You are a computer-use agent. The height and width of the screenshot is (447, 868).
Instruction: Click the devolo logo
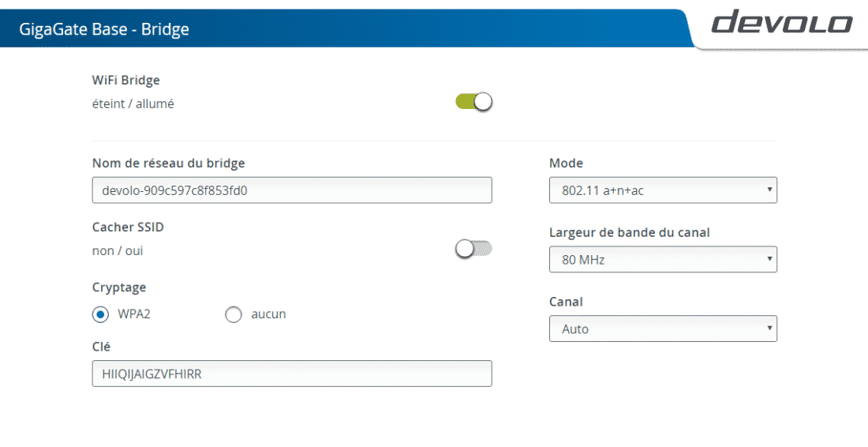point(781,22)
